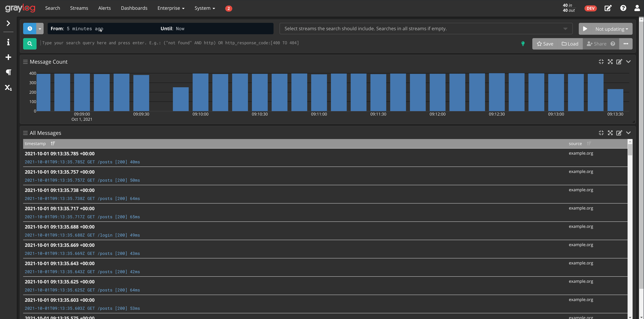Focus the Message Count widget

pos(601,62)
